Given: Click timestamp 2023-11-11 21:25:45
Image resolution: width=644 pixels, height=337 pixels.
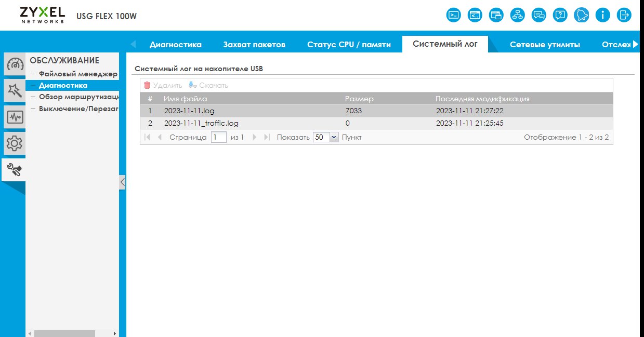Looking at the screenshot, I should pos(469,123).
